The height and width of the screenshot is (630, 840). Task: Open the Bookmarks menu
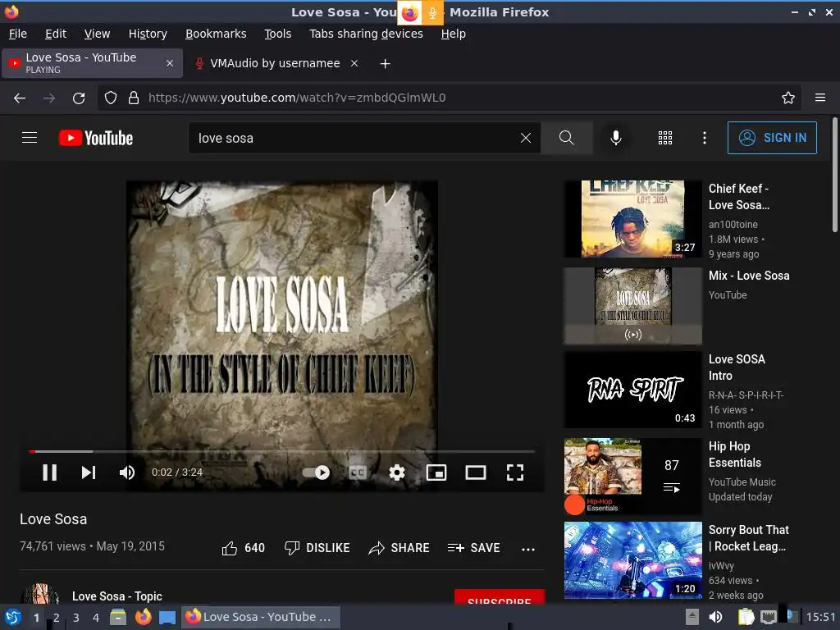click(216, 34)
